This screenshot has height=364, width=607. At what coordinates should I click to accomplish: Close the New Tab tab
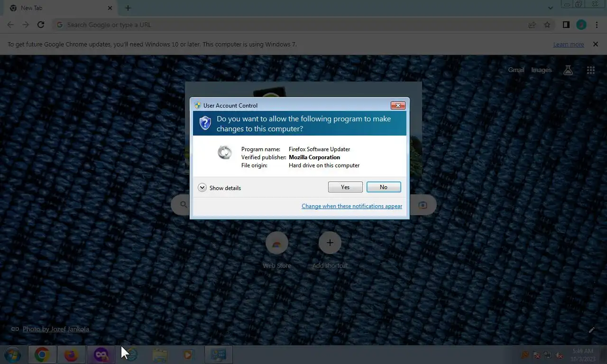[x=110, y=8]
